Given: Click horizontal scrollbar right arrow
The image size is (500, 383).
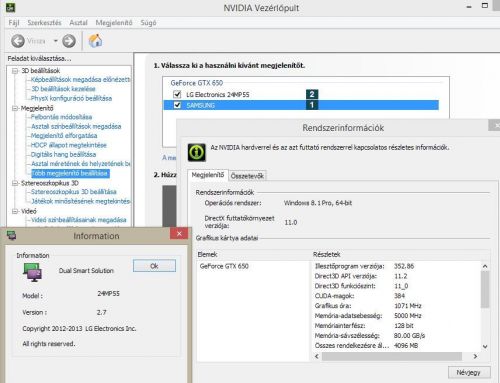Looking at the screenshot, I should (x=475, y=356).
